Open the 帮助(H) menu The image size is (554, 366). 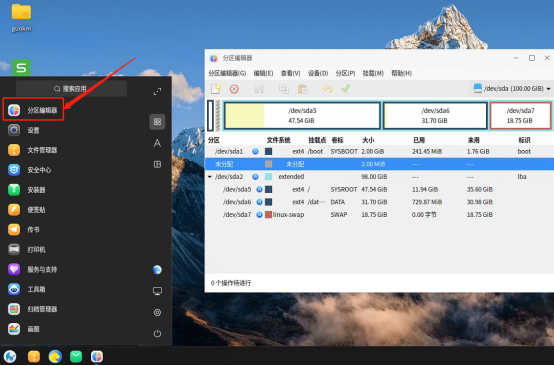point(401,73)
